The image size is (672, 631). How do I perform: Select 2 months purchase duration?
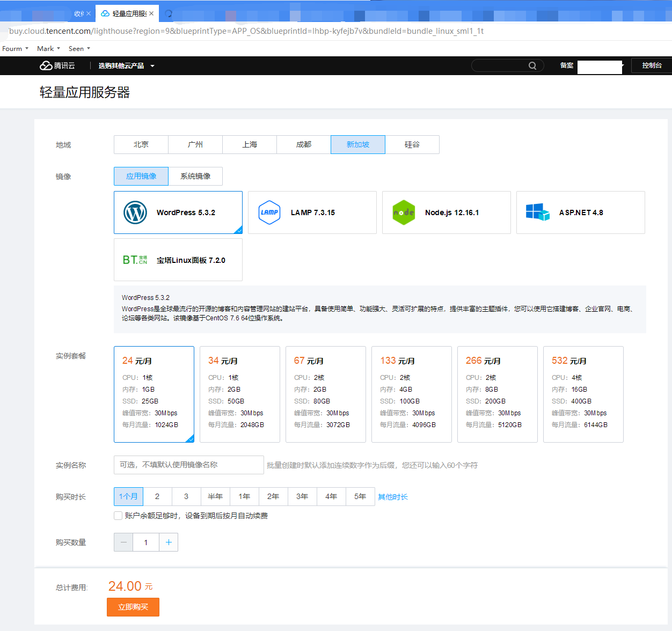[x=157, y=496]
